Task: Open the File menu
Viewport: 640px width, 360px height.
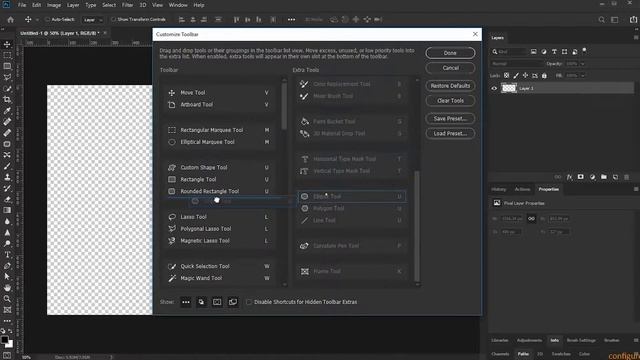Action: coord(22,5)
